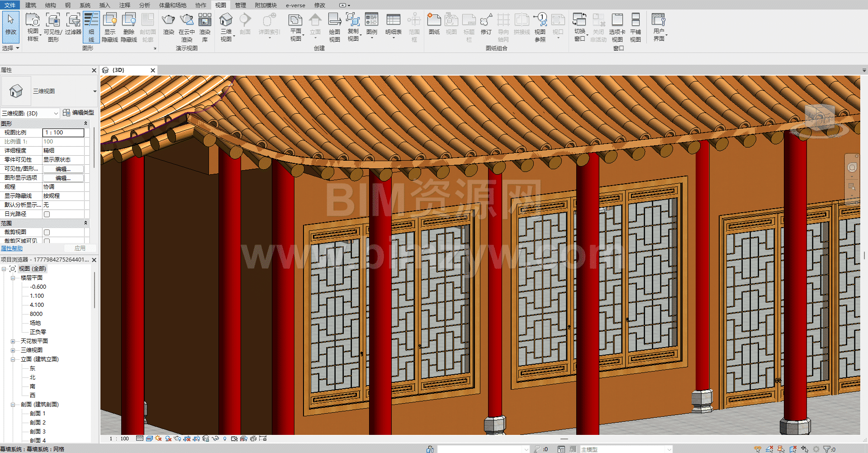Switch to the {3D} view tab
Image resolution: width=868 pixels, height=453 pixels.
coord(119,70)
